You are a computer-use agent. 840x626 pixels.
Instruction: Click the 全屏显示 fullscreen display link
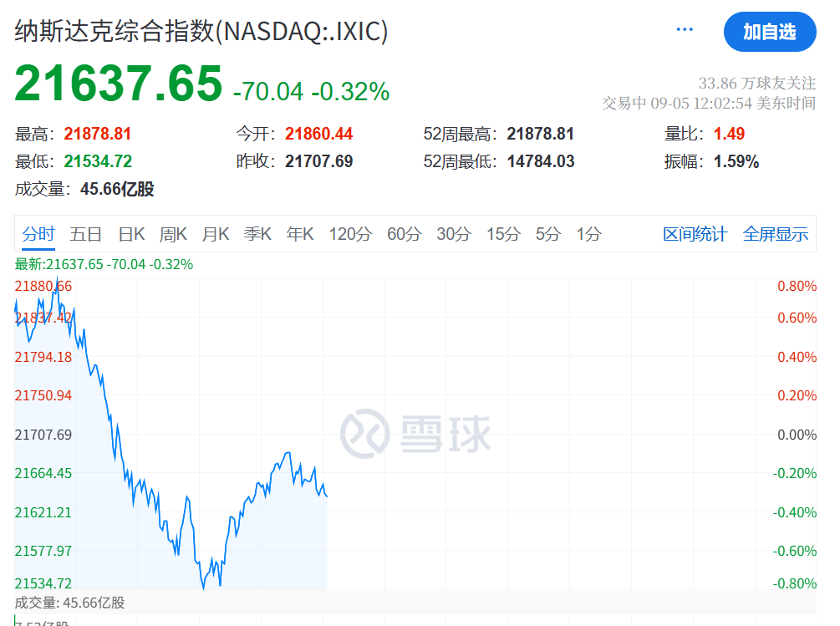[x=775, y=234]
